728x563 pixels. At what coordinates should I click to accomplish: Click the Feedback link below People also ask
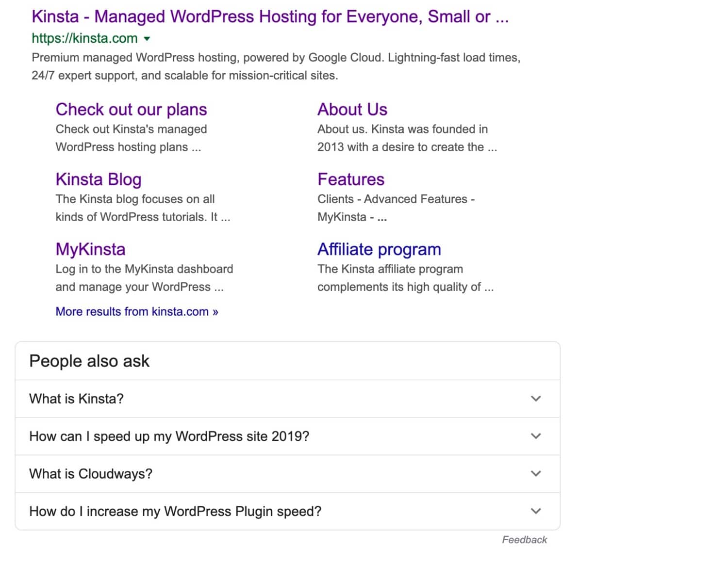525,539
